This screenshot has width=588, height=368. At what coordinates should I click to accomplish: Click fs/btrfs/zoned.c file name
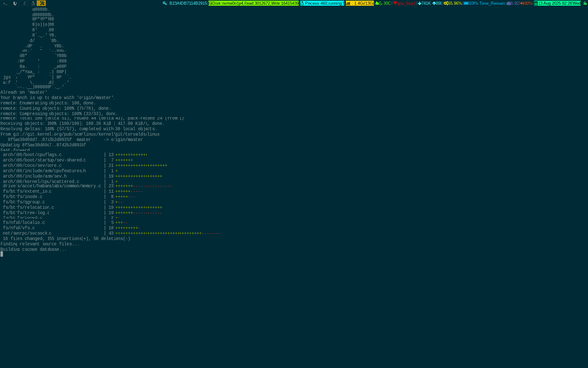[x=22, y=217]
